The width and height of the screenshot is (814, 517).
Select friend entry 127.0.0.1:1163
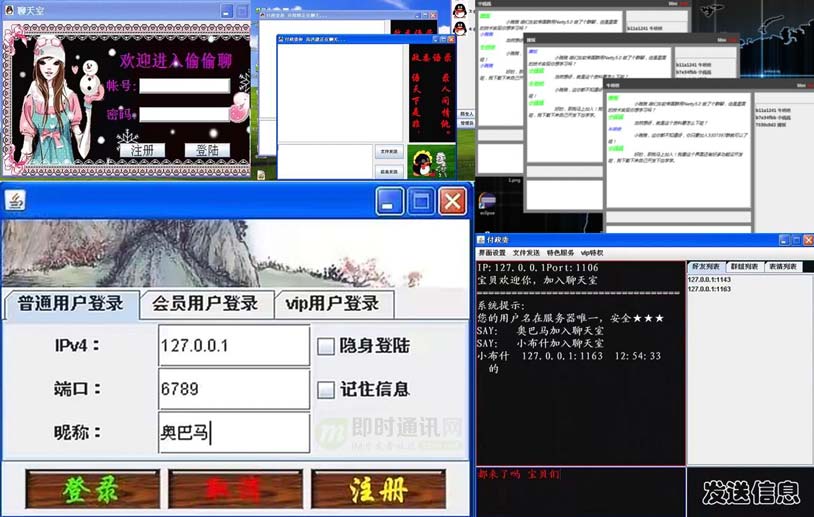point(709,289)
